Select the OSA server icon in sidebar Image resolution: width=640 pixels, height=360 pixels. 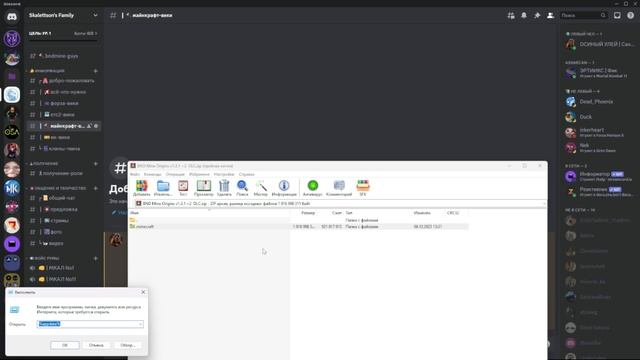12,132
